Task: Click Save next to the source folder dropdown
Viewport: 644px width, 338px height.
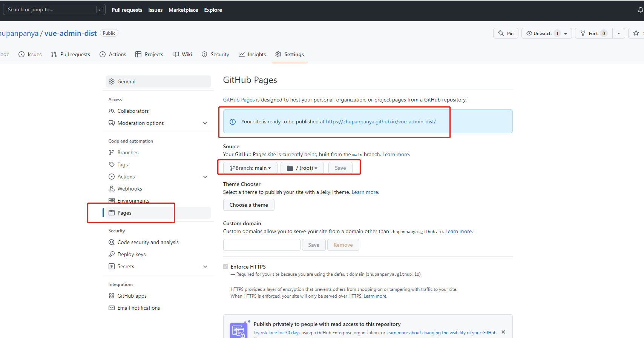Action: pyautogui.click(x=340, y=168)
